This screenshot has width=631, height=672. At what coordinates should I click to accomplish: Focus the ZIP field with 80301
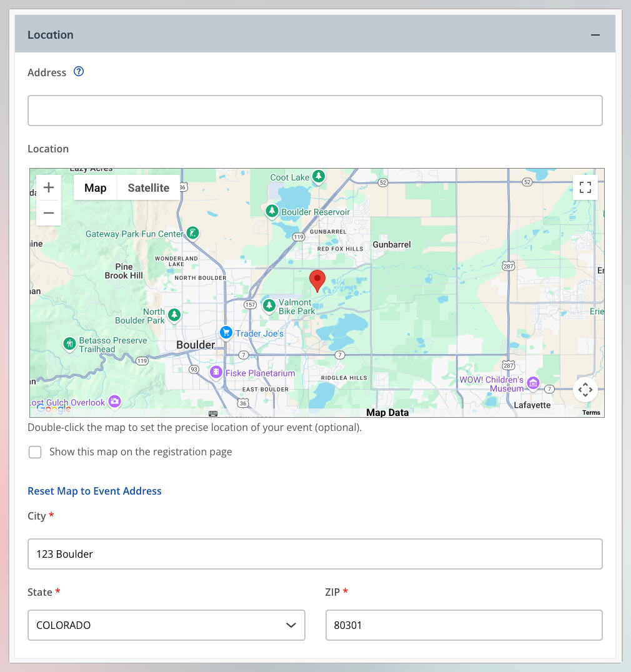(x=464, y=625)
